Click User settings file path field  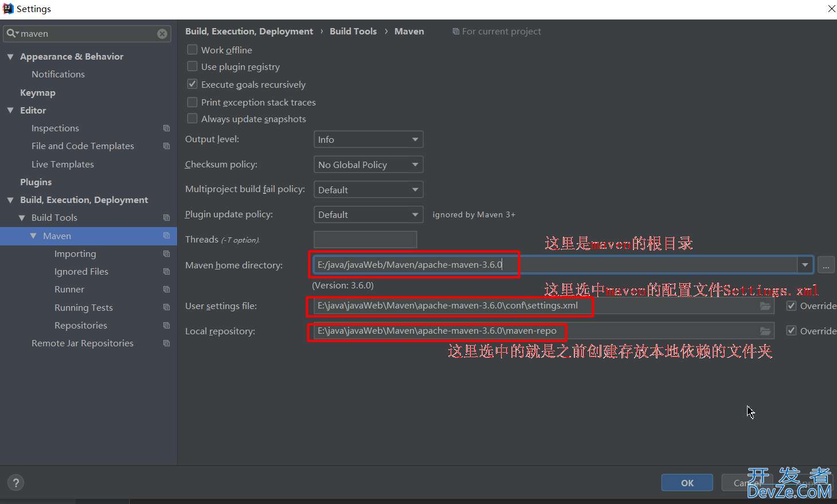tap(543, 306)
